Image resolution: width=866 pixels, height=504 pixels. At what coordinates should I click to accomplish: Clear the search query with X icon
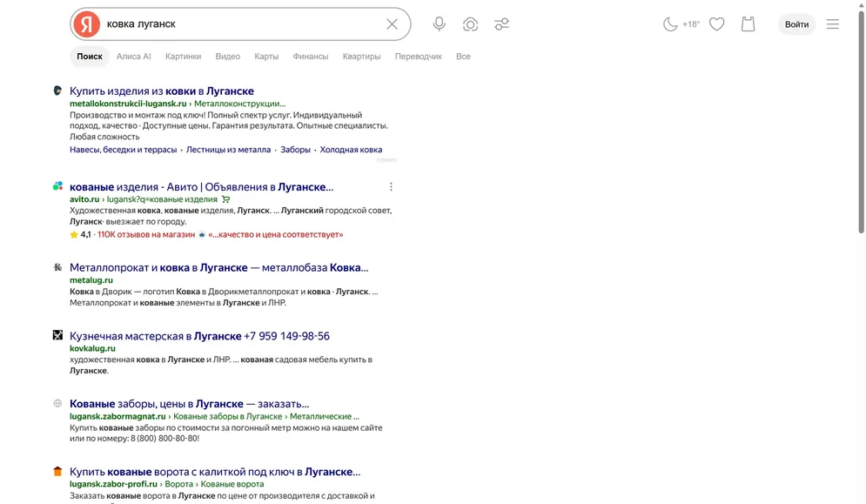click(x=392, y=24)
